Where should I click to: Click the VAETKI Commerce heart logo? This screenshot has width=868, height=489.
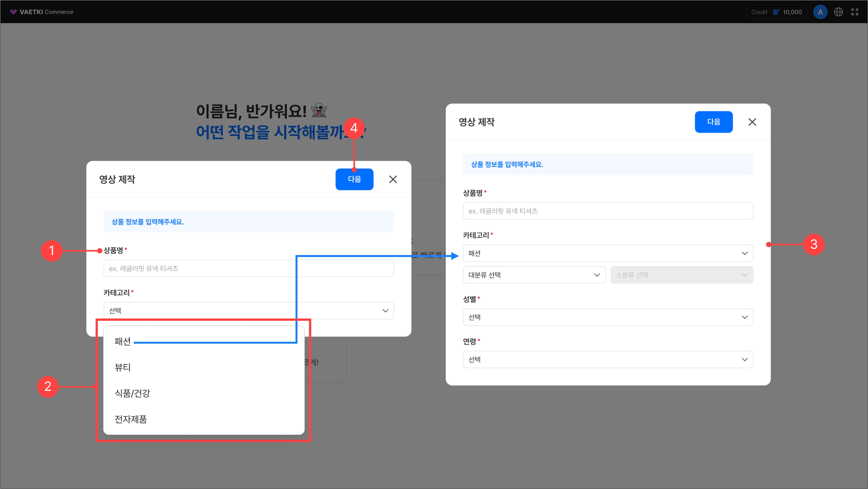(x=13, y=12)
